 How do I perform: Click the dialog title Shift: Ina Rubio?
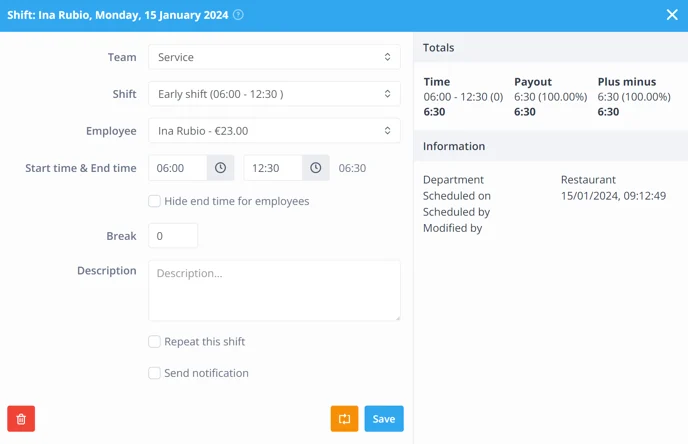pyautogui.click(x=118, y=15)
